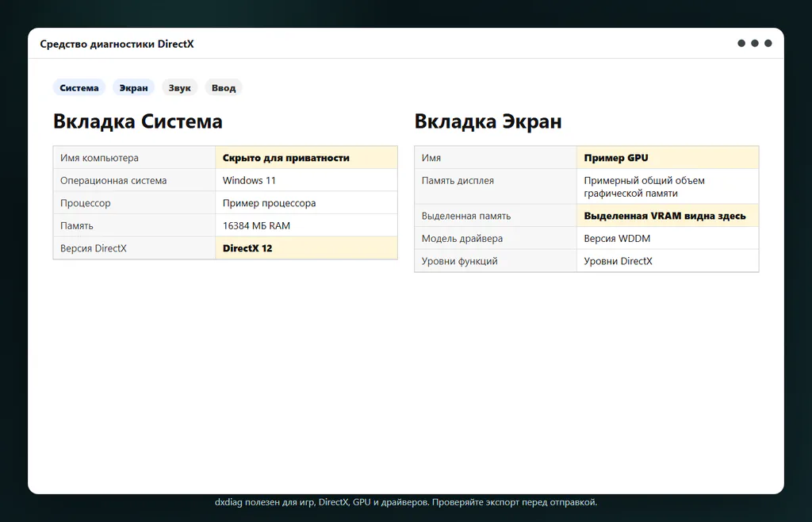Screen dimensions: 812x522
Task: Select the Звук tab
Action: [x=180, y=87]
